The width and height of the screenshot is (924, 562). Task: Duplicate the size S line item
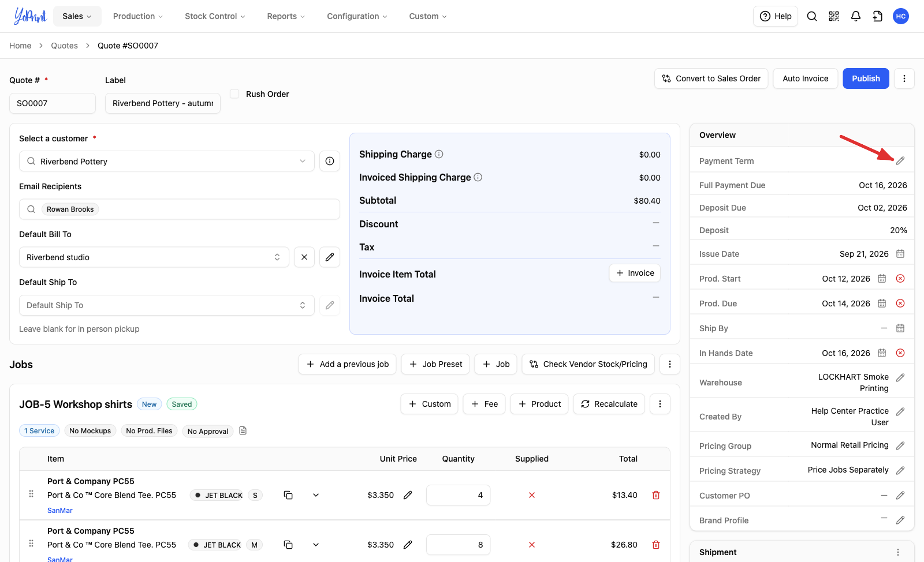288,495
